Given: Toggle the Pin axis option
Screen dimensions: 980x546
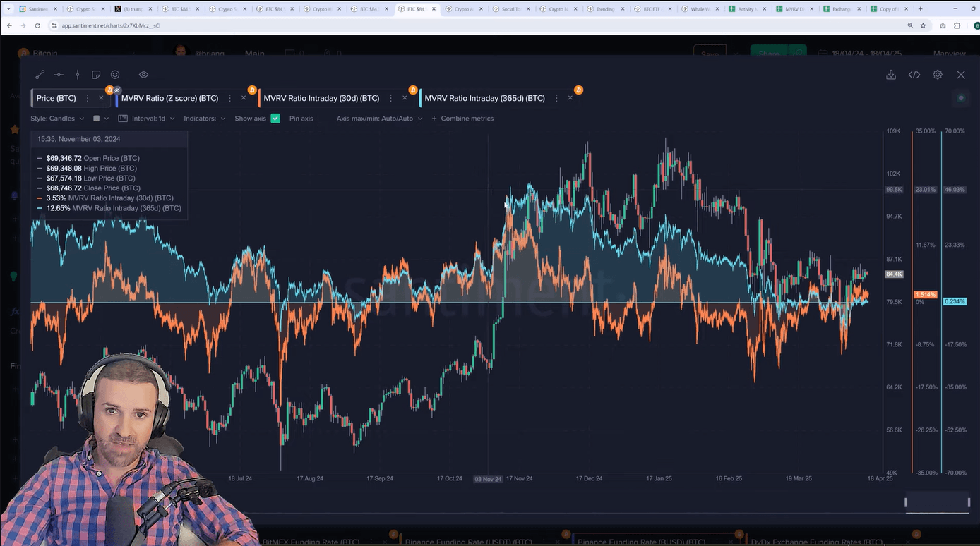Looking at the screenshot, I should (301, 119).
